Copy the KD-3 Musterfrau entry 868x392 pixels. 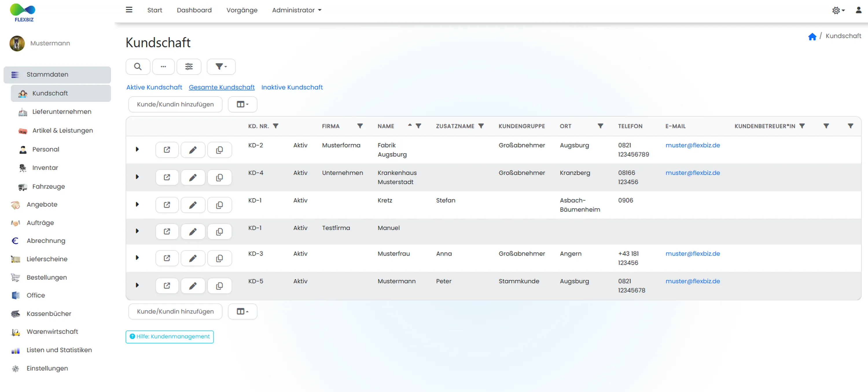pos(219,258)
